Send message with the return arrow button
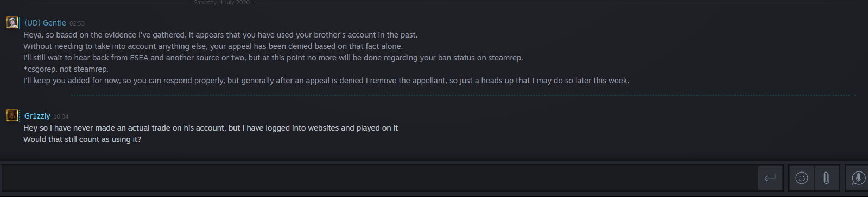Viewport: 868px width, 197px height. (770, 178)
